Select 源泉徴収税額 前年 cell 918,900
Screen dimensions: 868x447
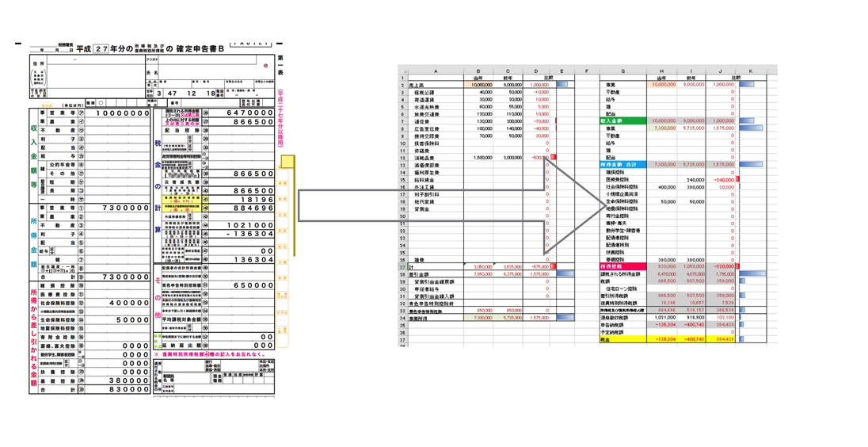click(x=691, y=318)
